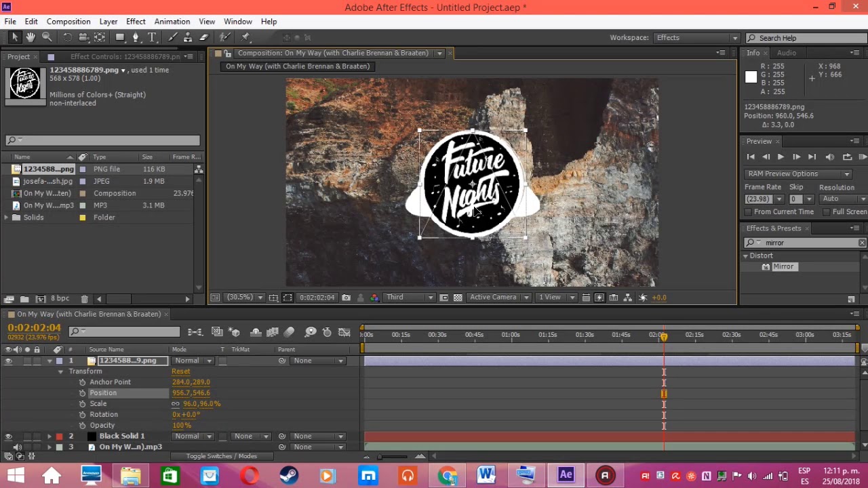Create new composition icon in Project panel
The height and width of the screenshot is (488, 868).
40,299
